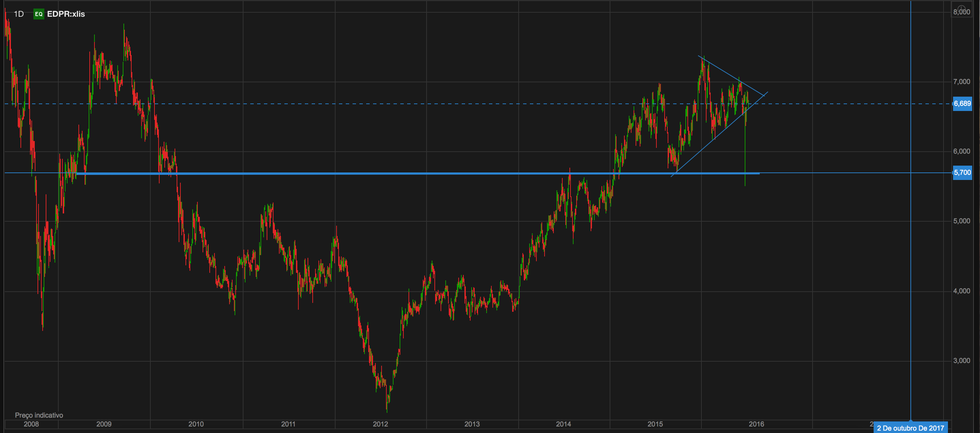
Task: Click the 2016 year label on axis
Action: 756,424
